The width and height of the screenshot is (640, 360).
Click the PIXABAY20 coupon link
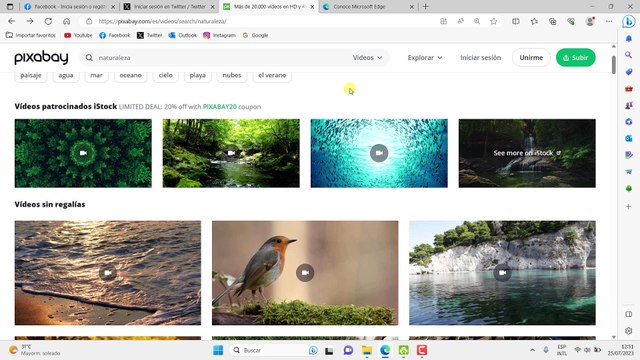(220, 107)
